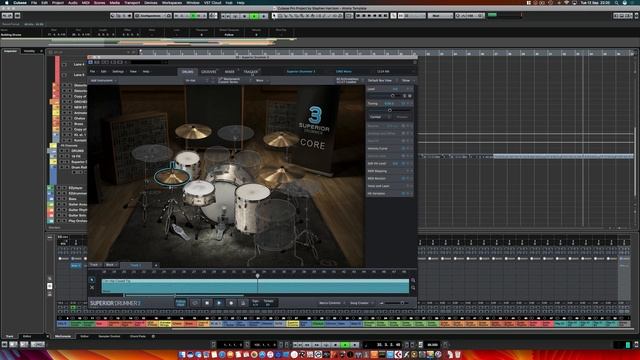Open the More dropdown in instrument bar
The image size is (640, 360).
[x=261, y=81]
